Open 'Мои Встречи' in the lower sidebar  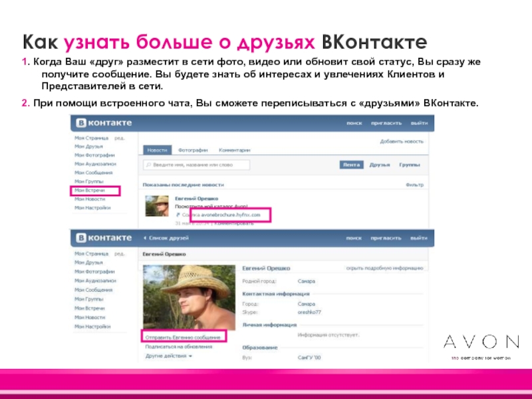tap(90, 309)
